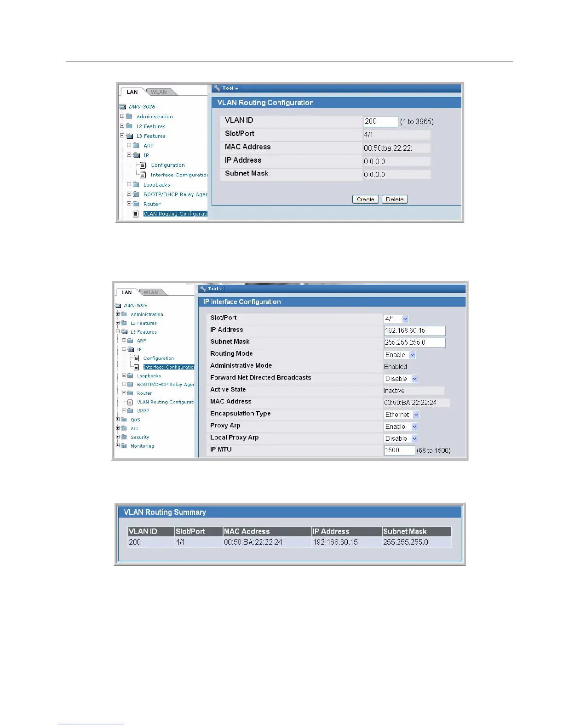Click the Subnet Mask column header in Routing Summary
Viewport: 563px width, 728px height.
417,531
